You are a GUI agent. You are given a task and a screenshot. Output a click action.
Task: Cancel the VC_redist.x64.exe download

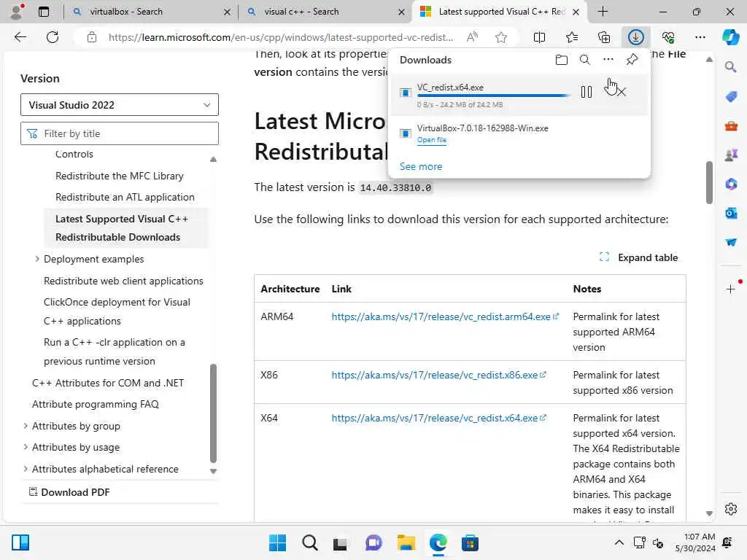pos(621,91)
